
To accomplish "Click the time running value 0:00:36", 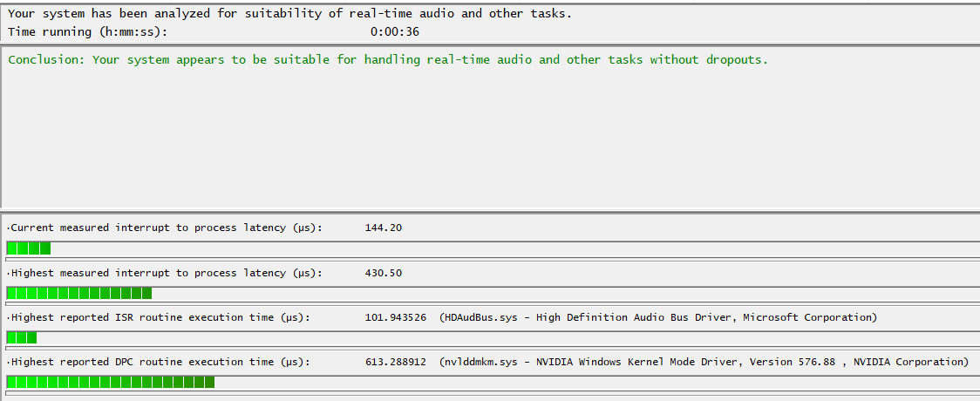I will pyautogui.click(x=394, y=32).
